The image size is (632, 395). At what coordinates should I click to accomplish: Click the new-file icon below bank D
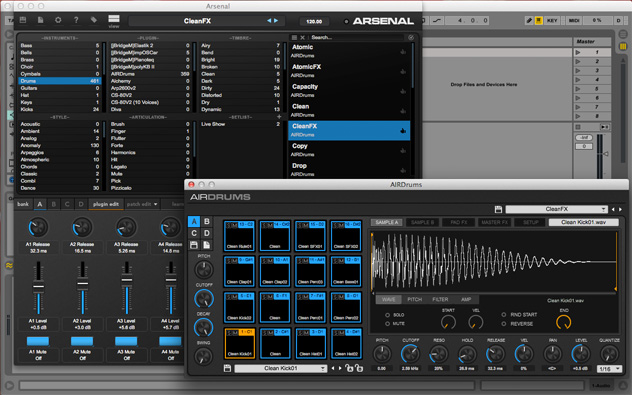coord(206,245)
